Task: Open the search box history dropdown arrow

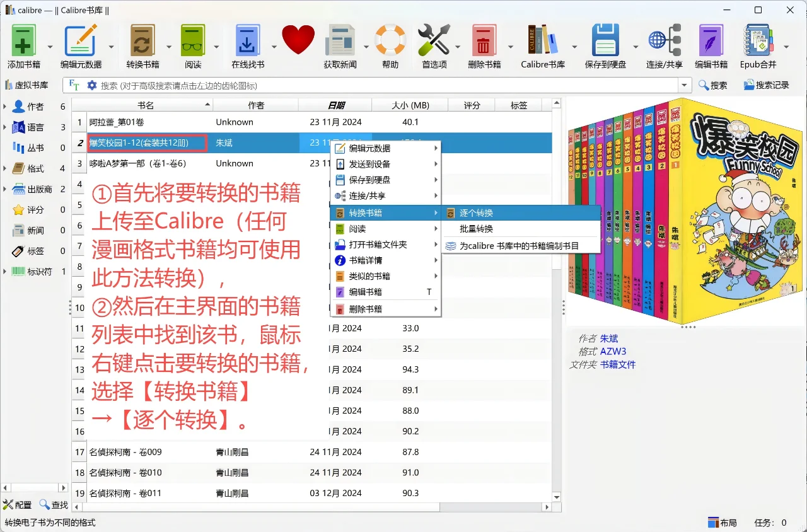Action: [685, 85]
